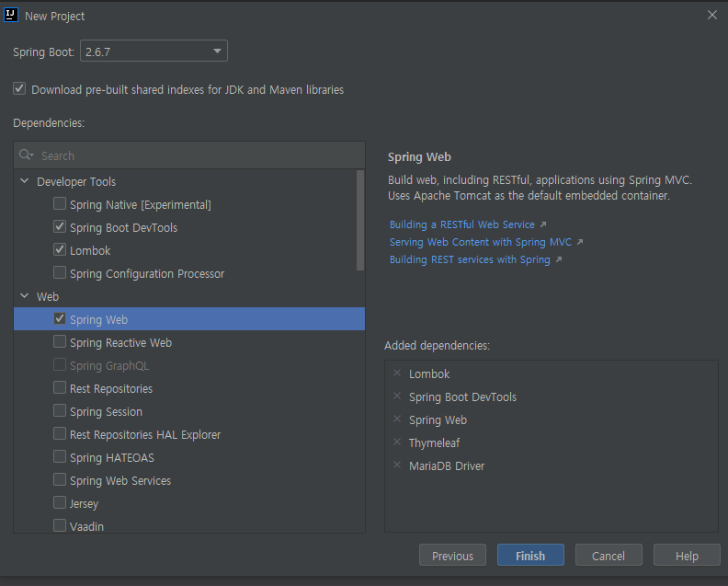Enable Spring HATEOAS dependency
Screen dimensions: 728x586
(60, 456)
